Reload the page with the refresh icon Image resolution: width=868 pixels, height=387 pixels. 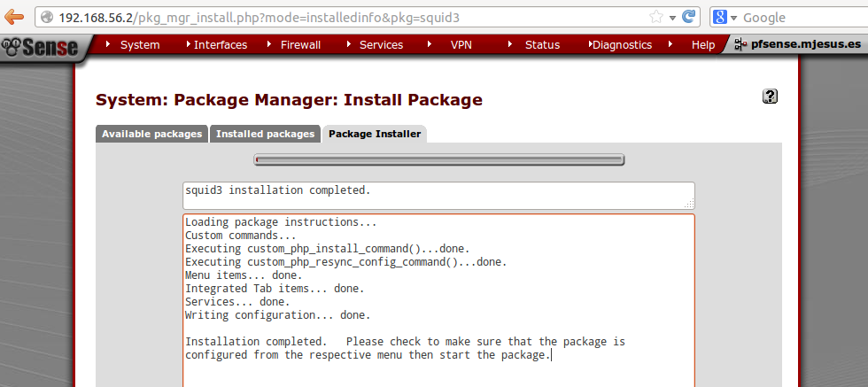coord(690,17)
